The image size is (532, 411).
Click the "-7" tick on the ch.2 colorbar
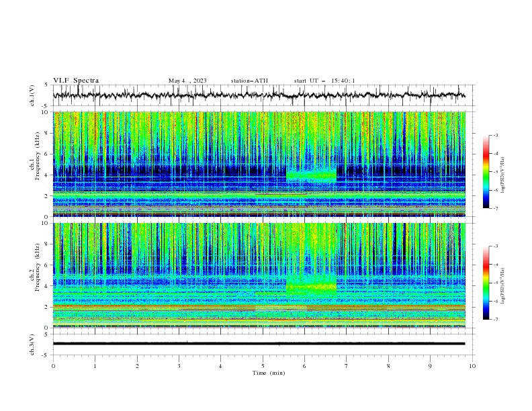pyautogui.click(x=496, y=320)
